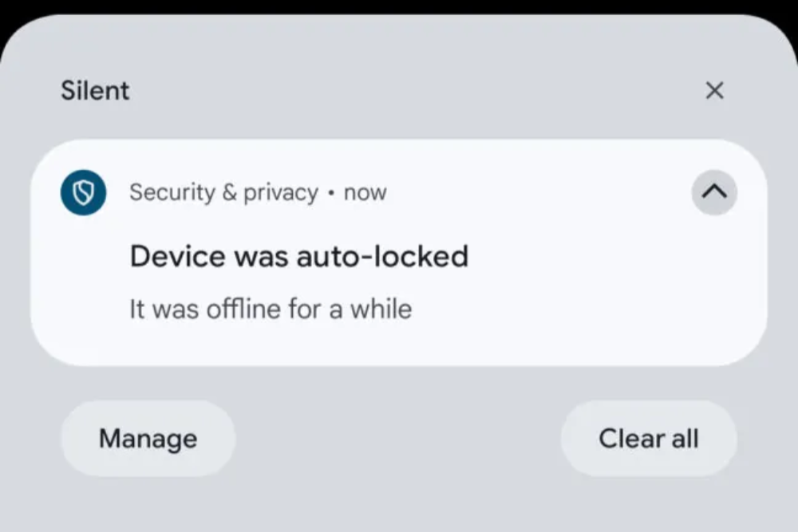Image resolution: width=798 pixels, height=532 pixels.
Task: Open the auto-locked notification card
Action: 399,252
